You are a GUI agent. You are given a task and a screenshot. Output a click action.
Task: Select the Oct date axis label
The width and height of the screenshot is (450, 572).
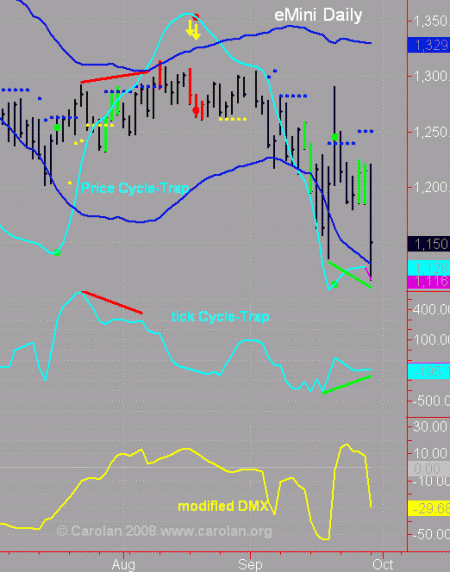point(383,565)
